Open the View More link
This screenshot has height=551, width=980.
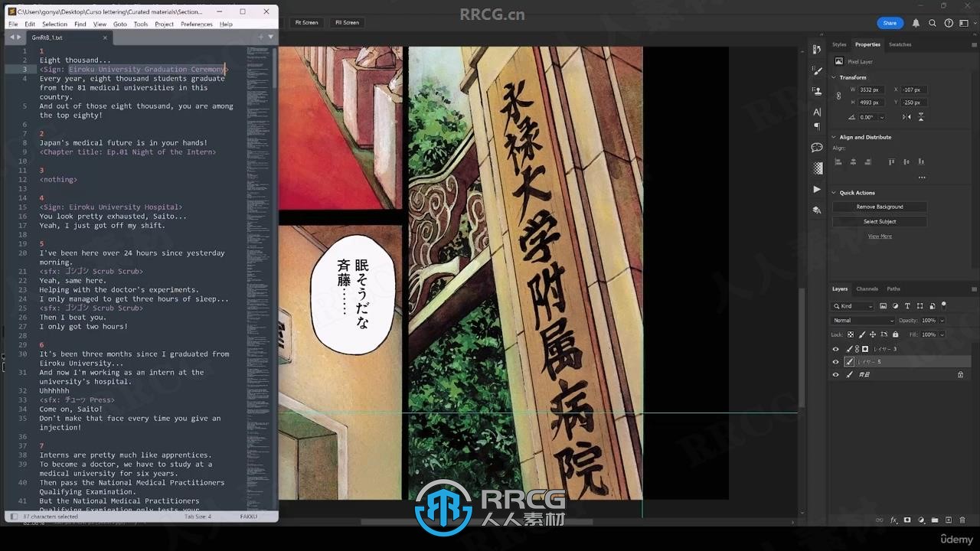pyautogui.click(x=880, y=236)
